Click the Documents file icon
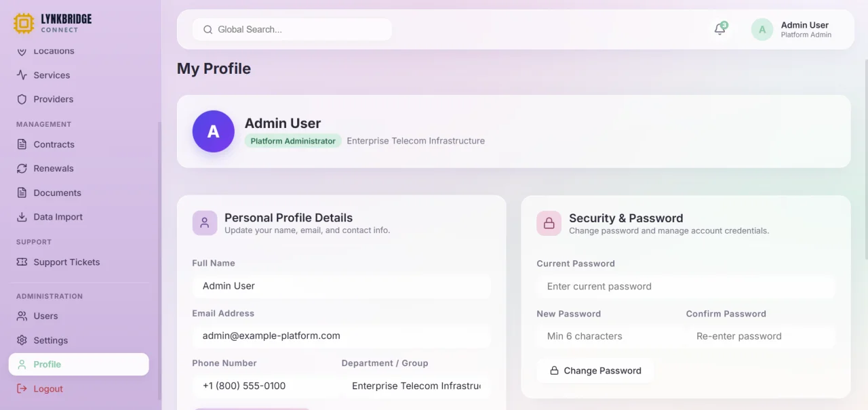 pos(22,192)
